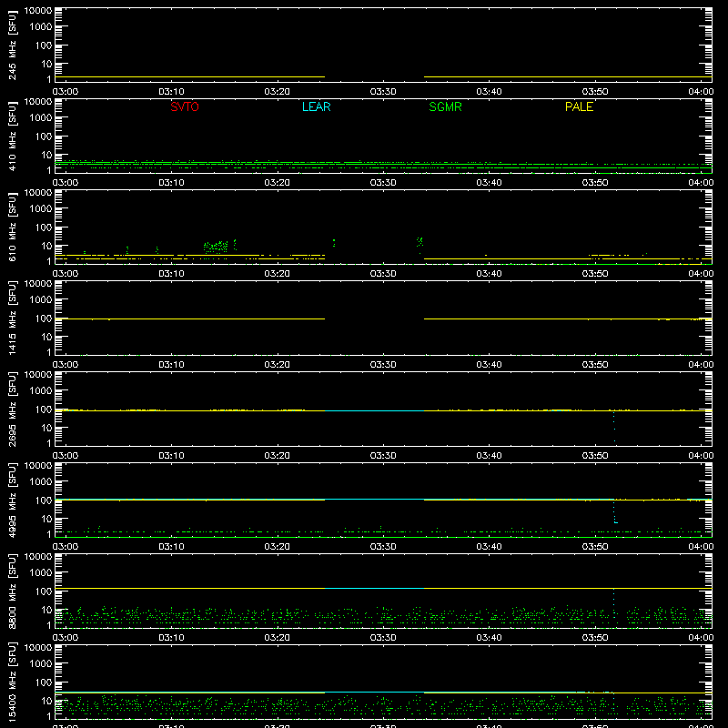Click 03:20 tick label of 410 MHz panel

(278, 183)
